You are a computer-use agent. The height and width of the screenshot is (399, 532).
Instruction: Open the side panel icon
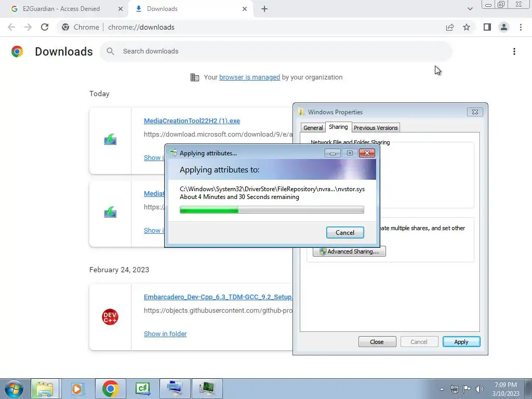coord(487,27)
